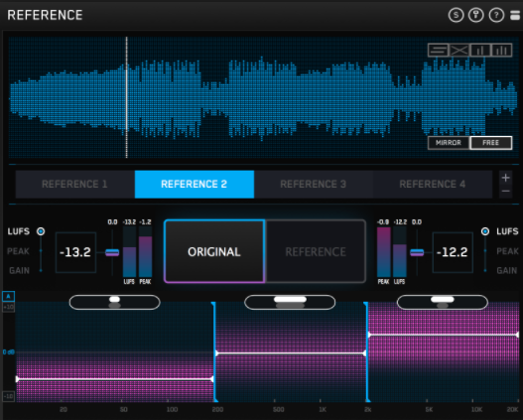This screenshot has height=420, width=523.
Task: Select the two vertical bars waveform icon
Action: pyautogui.click(x=480, y=51)
